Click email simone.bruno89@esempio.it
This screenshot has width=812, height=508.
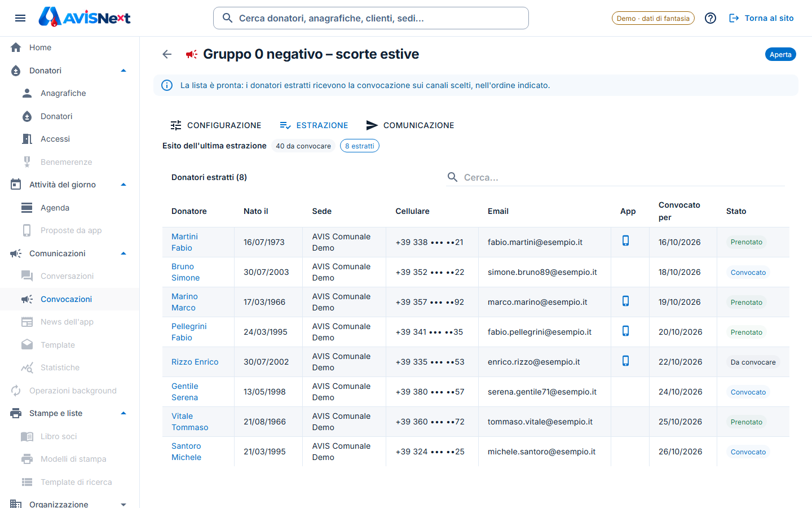542,272
